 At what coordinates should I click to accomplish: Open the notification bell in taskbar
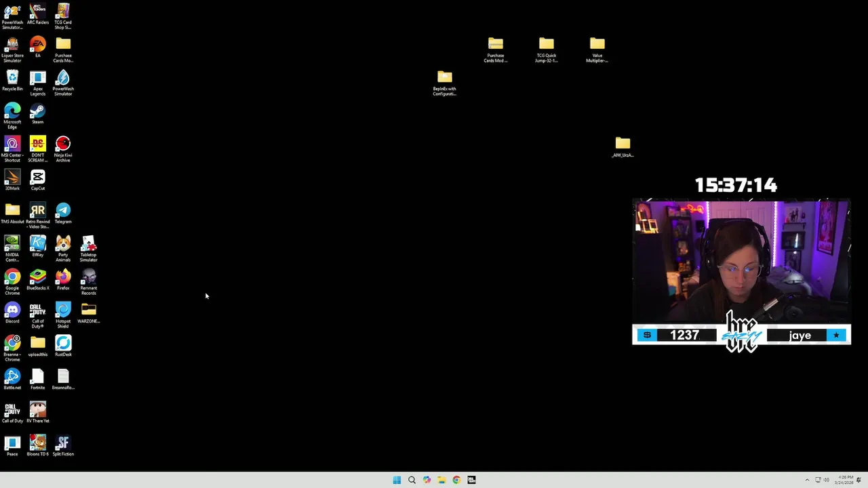(859, 480)
